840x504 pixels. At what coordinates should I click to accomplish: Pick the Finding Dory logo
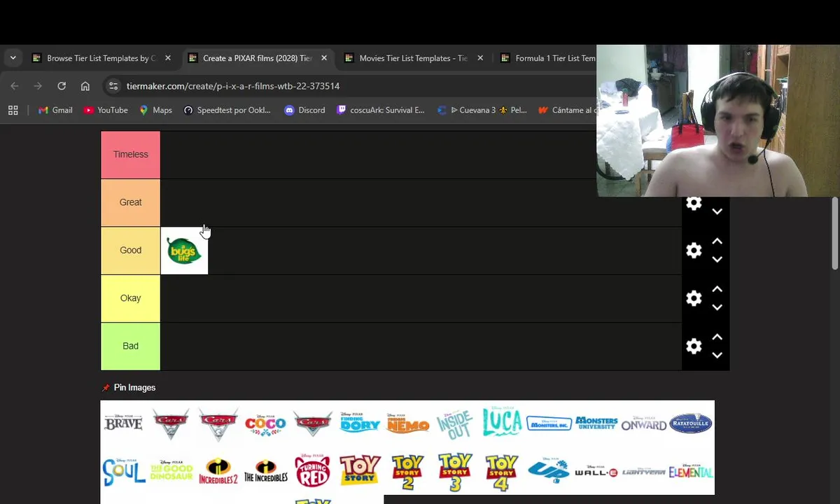(x=360, y=422)
